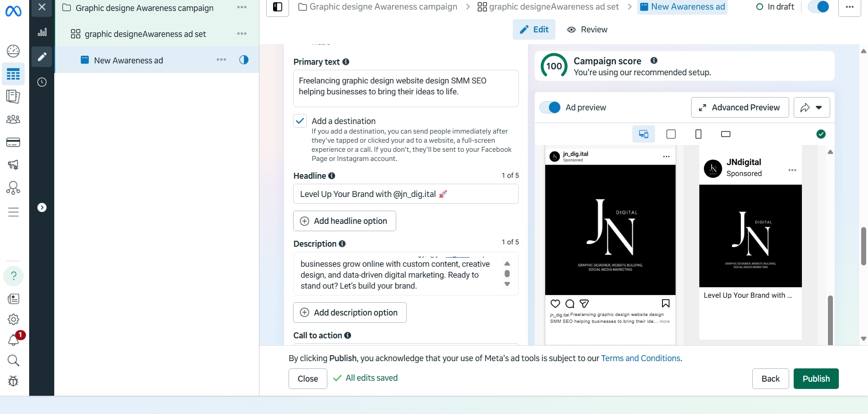Click the bar chart insights icon
Screen dimensions: 868x414
click(42, 32)
